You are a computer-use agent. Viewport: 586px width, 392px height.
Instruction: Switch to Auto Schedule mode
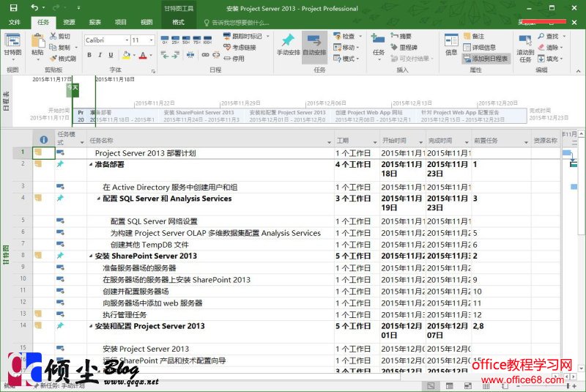(x=314, y=45)
